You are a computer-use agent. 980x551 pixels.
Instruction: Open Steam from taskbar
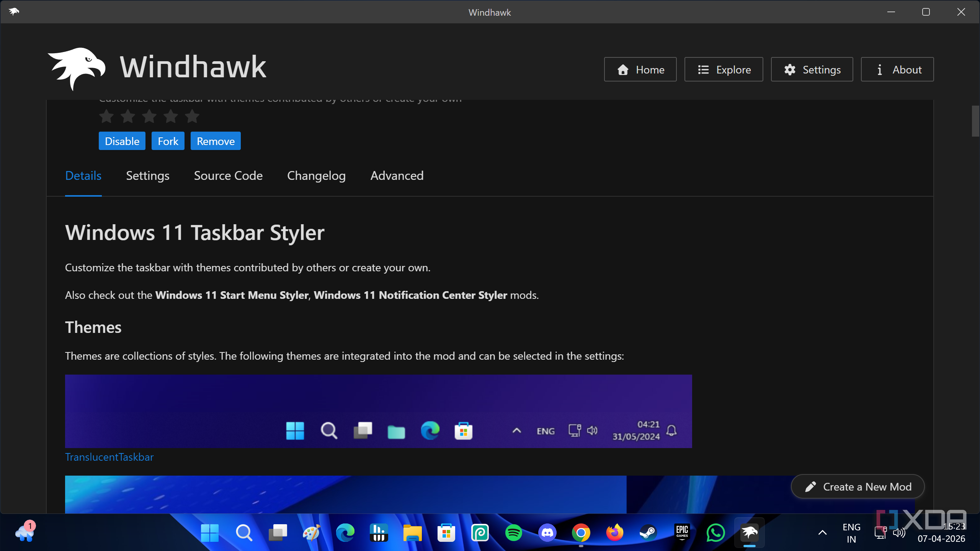pos(648,533)
